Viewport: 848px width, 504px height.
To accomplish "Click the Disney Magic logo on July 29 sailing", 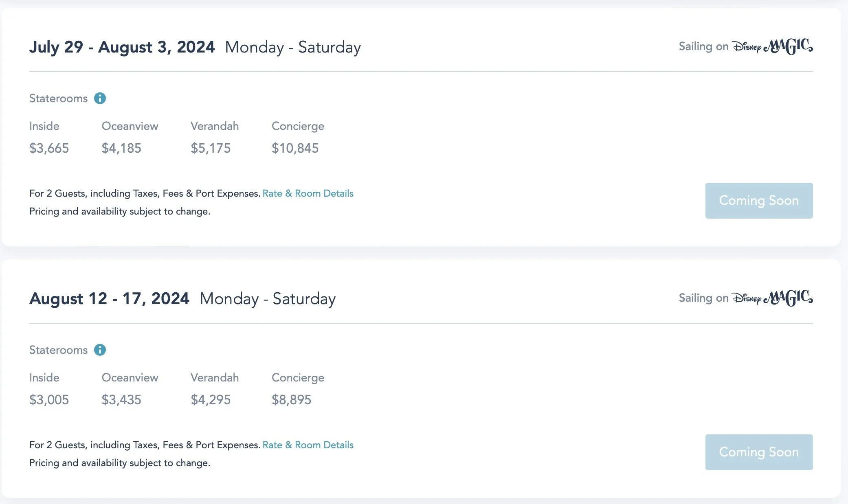I will tap(772, 46).
